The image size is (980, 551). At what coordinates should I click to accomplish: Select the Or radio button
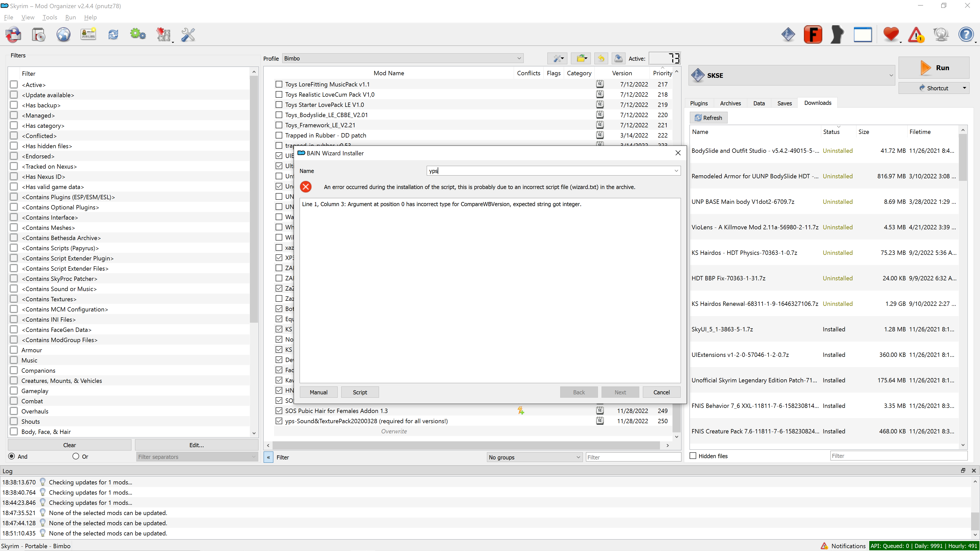(76, 456)
